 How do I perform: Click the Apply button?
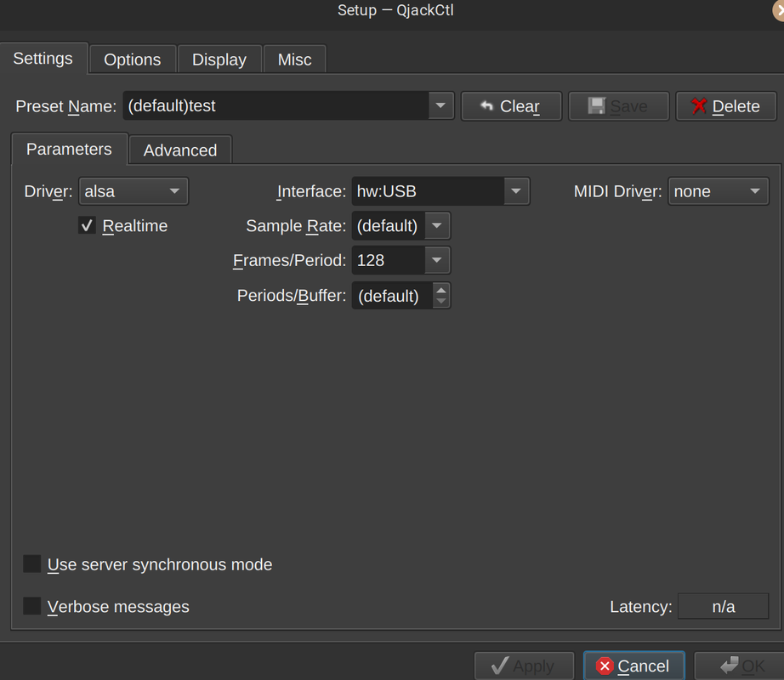pyautogui.click(x=524, y=666)
